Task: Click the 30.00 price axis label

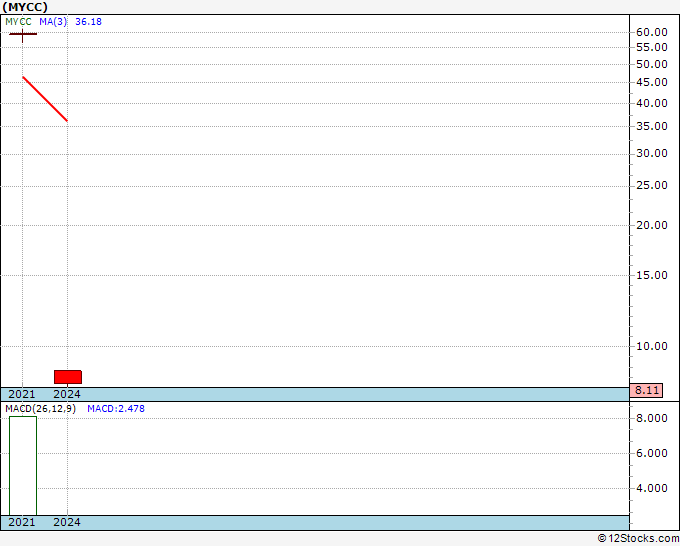Action: pos(651,153)
